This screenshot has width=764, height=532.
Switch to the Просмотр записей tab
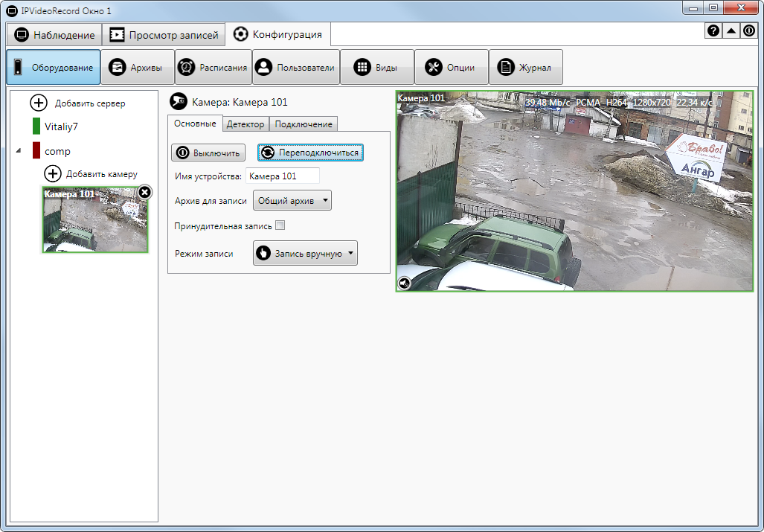pyautogui.click(x=164, y=35)
